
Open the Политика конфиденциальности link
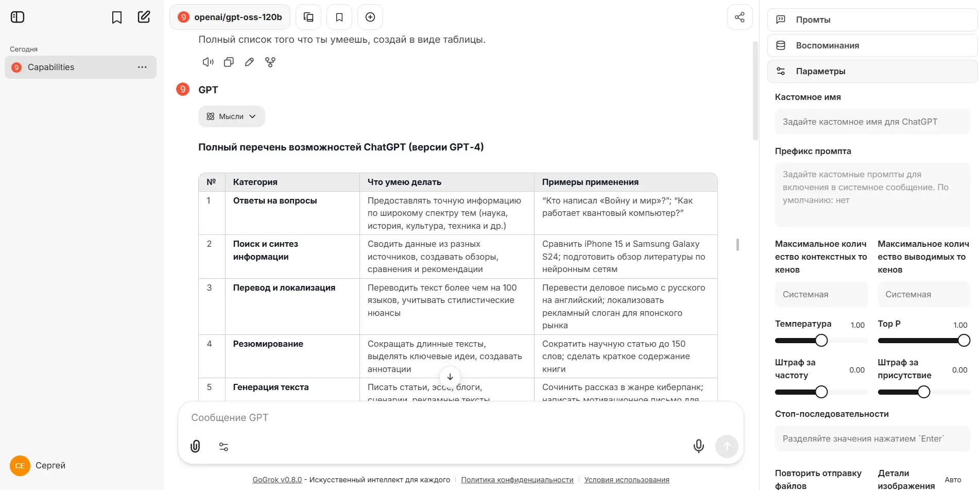point(517,480)
